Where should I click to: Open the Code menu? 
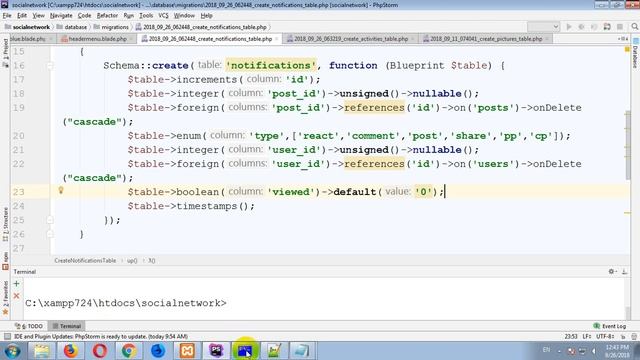tap(84, 16)
